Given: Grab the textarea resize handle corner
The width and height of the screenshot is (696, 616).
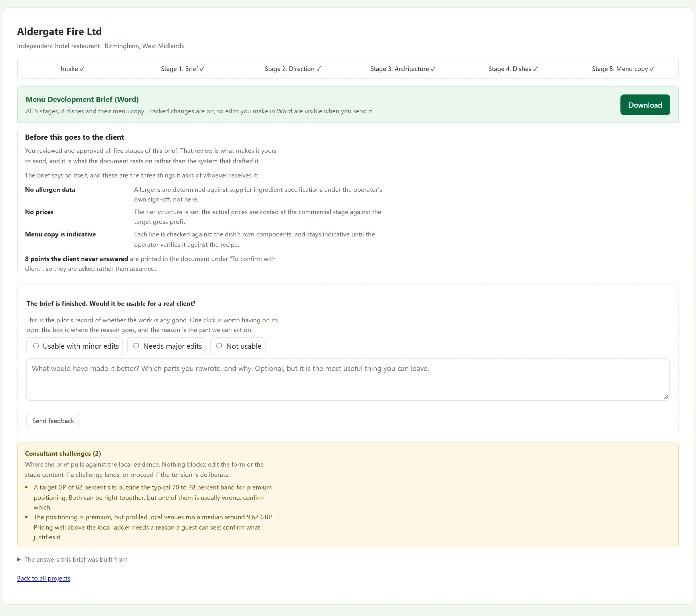Looking at the screenshot, I should click(x=666, y=397).
